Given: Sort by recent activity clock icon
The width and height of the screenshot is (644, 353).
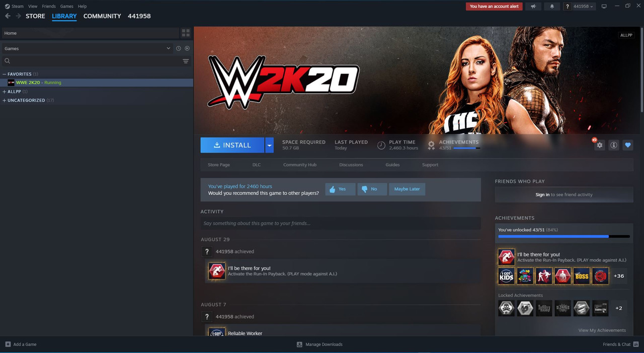Looking at the screenshot, I should click(x=178, y=48).
